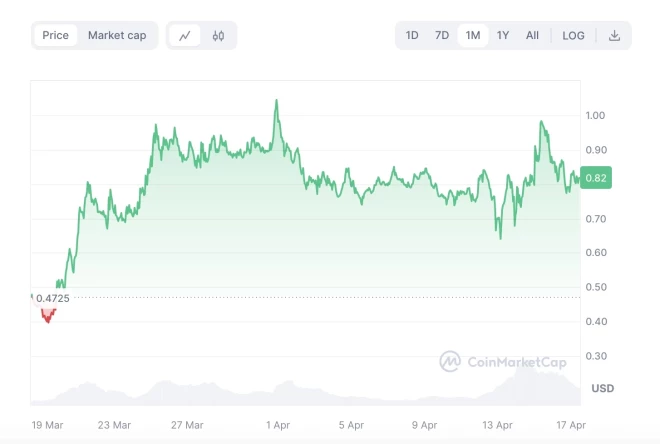660x444 pixels.
Task: Click the green 0.82 current price tag
Action: [x=595, y=179]
